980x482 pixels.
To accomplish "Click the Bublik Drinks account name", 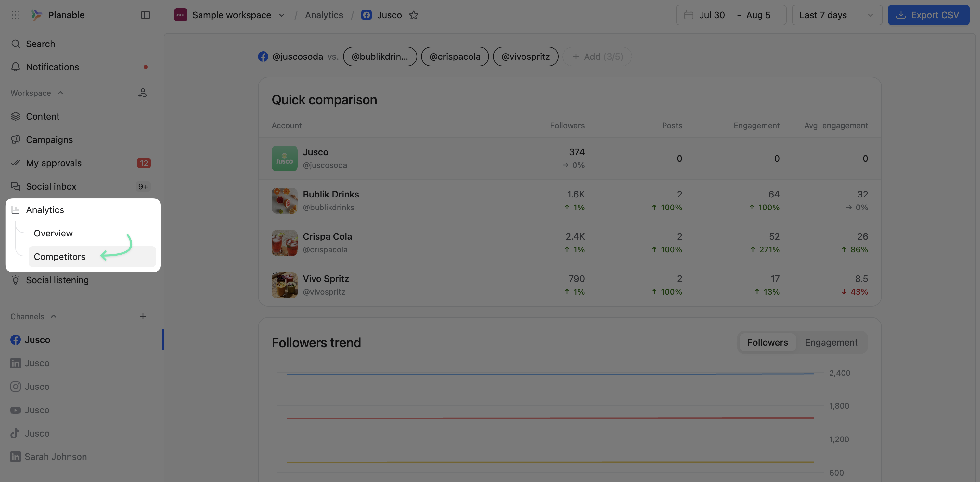I will [x=330, y=194].
